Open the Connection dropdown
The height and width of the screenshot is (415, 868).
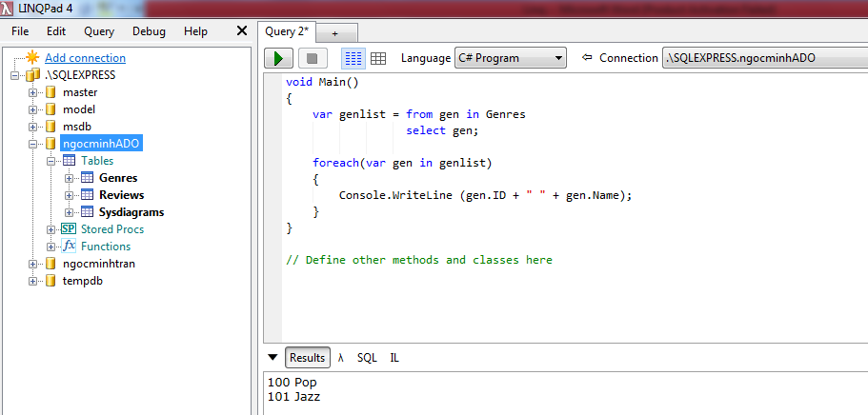[x=762, y=58]
